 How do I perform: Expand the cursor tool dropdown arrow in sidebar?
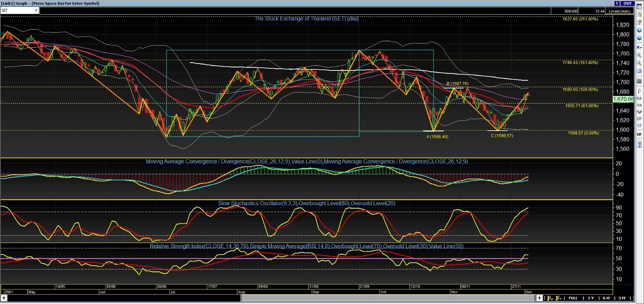pos(641,47)
